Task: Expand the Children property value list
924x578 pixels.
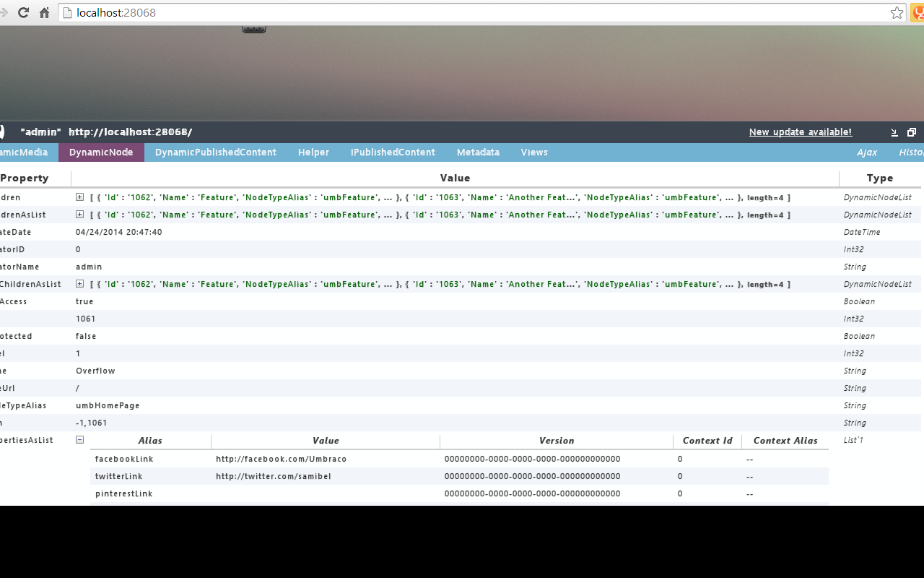Action: coord(79,197)
